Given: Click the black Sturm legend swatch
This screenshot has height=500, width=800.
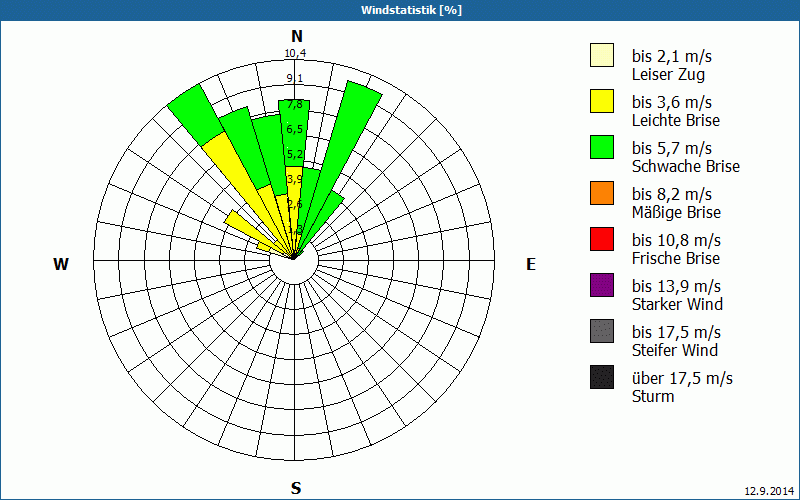Looking at the screenshot, I should click(602, 377).
